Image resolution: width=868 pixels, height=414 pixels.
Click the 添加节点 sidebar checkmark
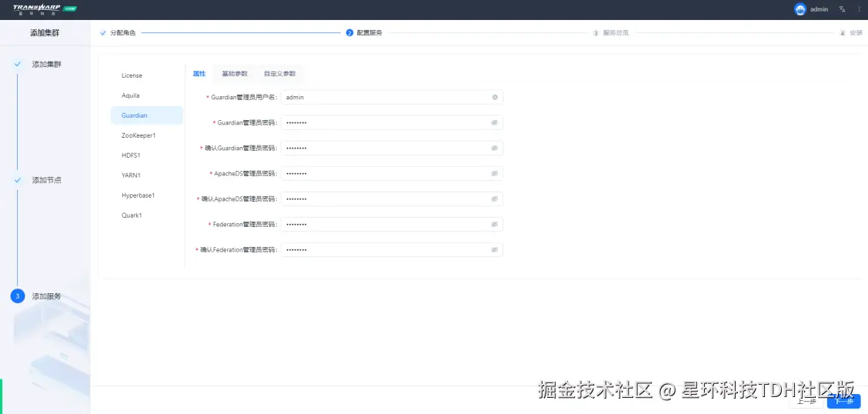pyautogui.click(x=18, y=180)
